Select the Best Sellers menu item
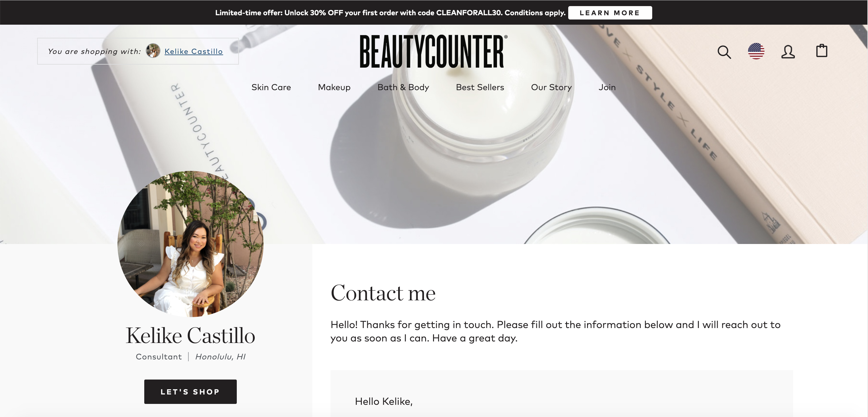Viewport: 868px width, 417px height. pyautogui.click(x=480, y=87)
